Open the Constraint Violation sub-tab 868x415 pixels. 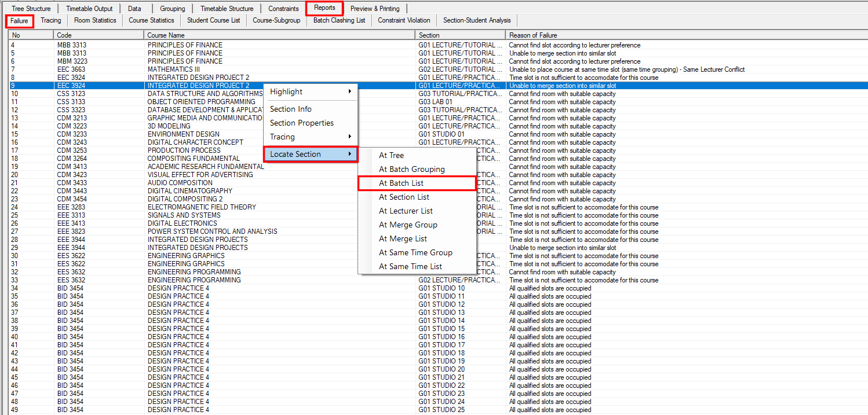404,20
